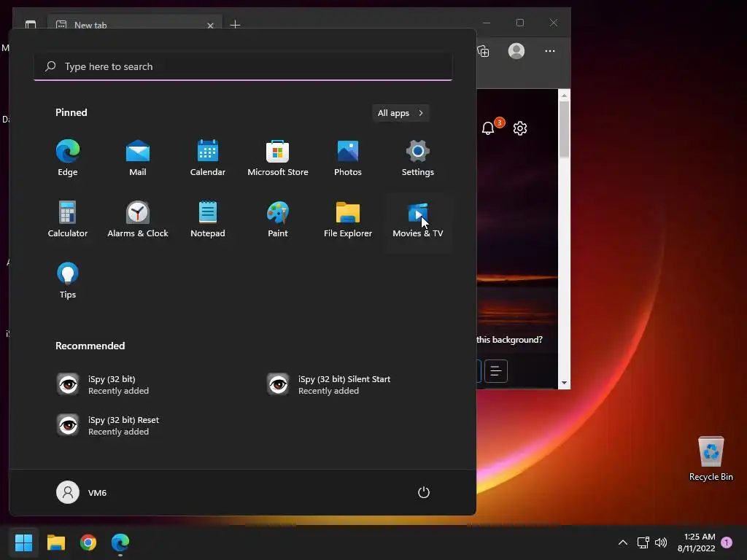Screen dimensions: 747x560
Task: Click the Edge scrollbar down arrow
Action: tap(564, 383)
